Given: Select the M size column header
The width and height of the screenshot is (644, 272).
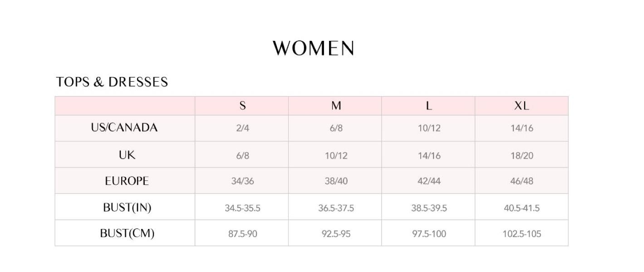Looking at the screenshot, I should coord(336,106).
